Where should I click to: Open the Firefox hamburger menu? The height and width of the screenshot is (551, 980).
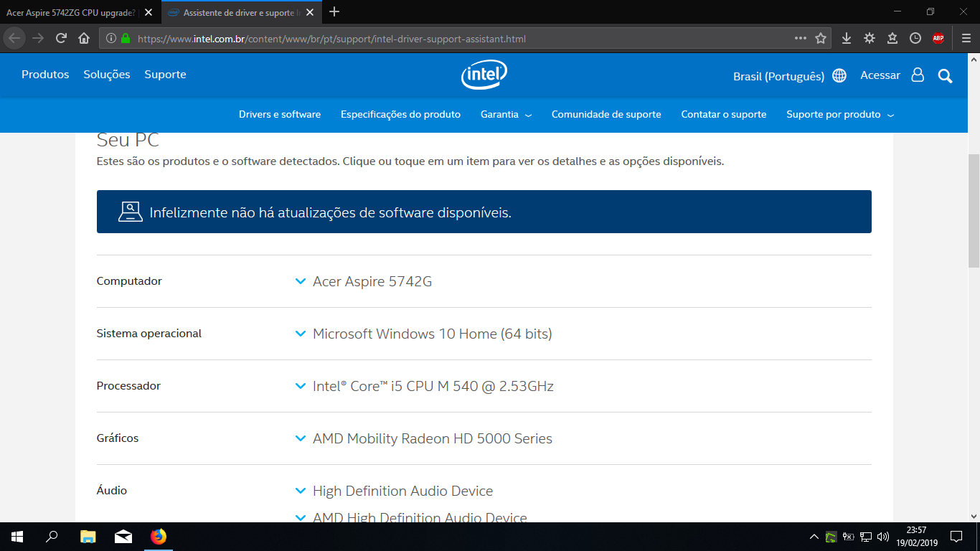(x=966, y=38)
